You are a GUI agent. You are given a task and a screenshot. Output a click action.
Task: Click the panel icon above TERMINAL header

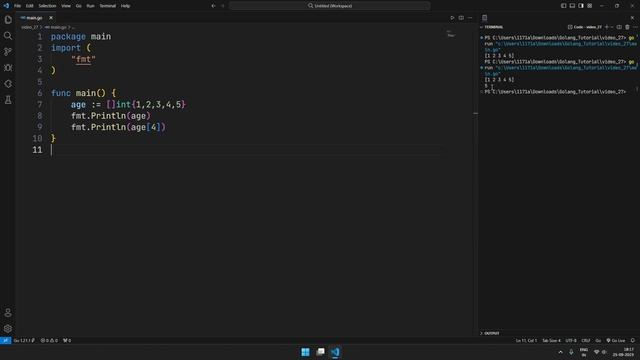484,18
